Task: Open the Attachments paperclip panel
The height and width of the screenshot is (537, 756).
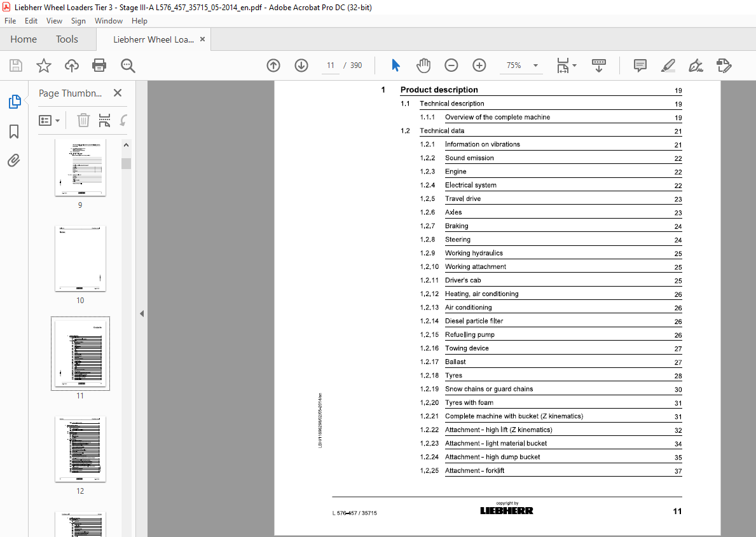Action: click(14, 160)
